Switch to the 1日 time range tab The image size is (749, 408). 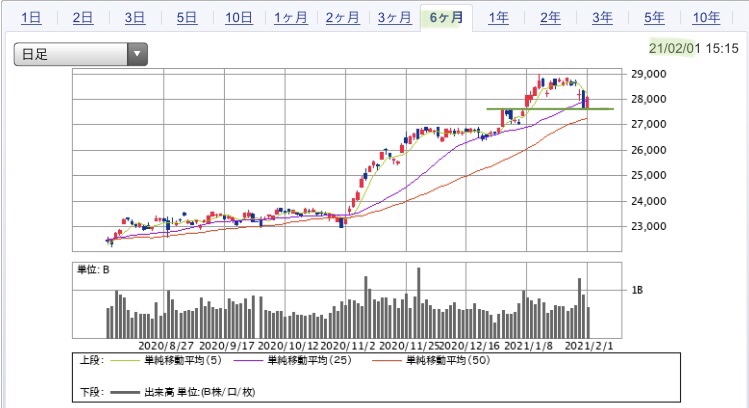31,18
